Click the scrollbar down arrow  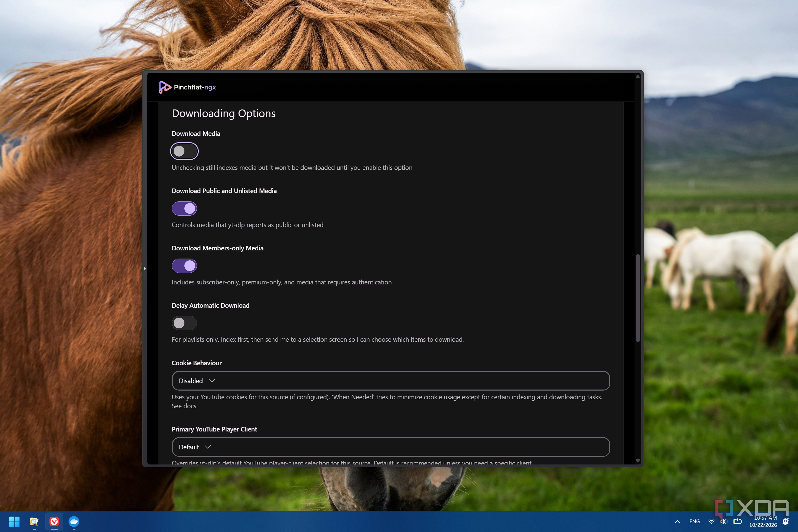coord(638,461)
